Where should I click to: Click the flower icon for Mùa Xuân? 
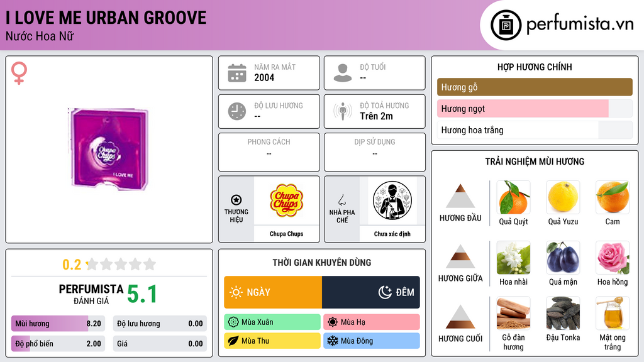pos(233,322)
